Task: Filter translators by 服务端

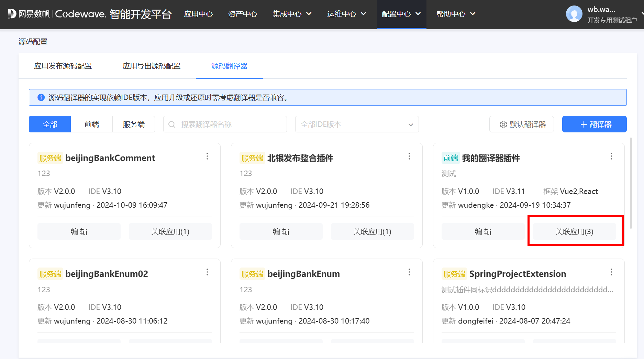Action: pos(134,124)
